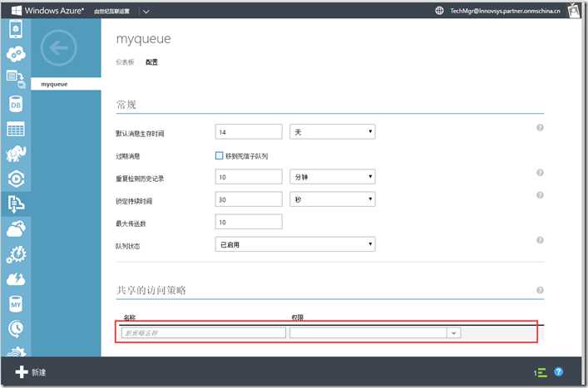Click the globe language icon in header
Viewport: 588px width, 388px height.
pyautogui.click(x=439, y=11)
